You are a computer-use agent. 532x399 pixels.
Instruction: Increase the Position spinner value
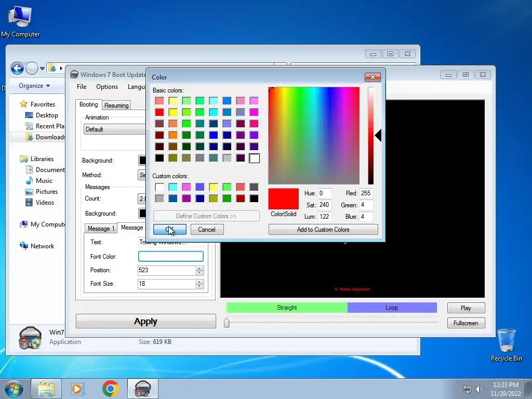199,269
